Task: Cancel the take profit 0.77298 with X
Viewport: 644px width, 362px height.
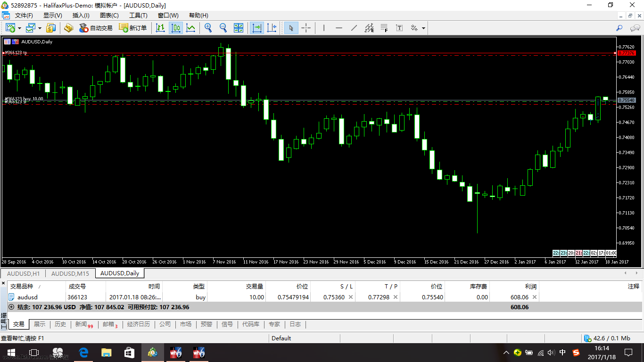Action: pos(396,297)
